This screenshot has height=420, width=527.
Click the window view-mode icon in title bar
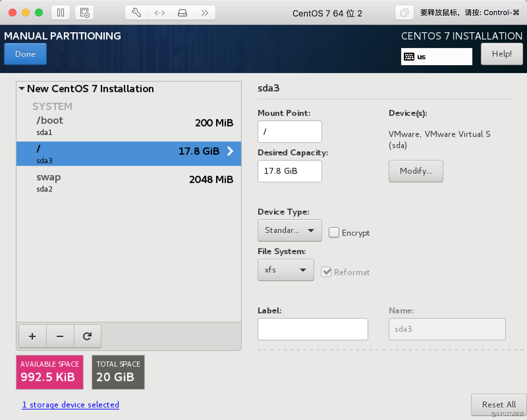404,13
